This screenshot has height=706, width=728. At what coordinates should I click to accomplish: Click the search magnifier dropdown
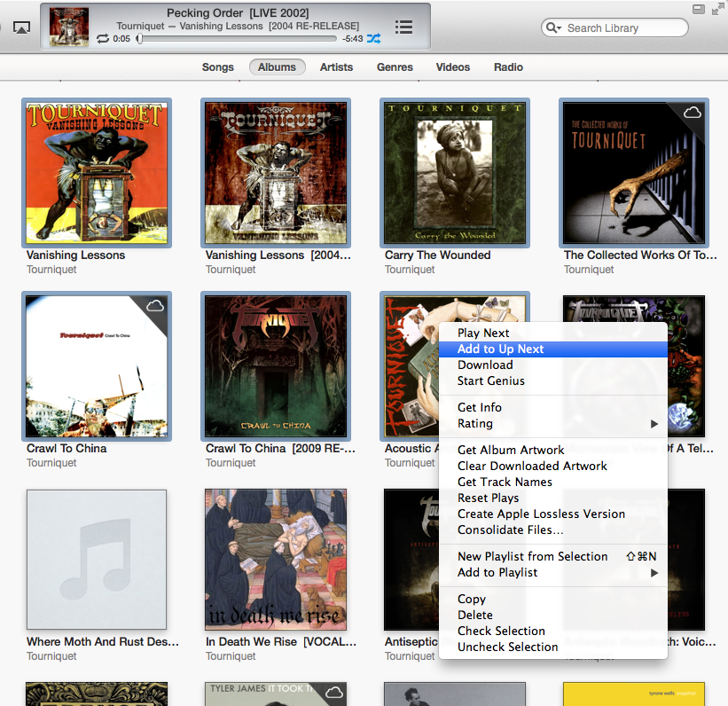pyautogui.click(x=553, y=27)
